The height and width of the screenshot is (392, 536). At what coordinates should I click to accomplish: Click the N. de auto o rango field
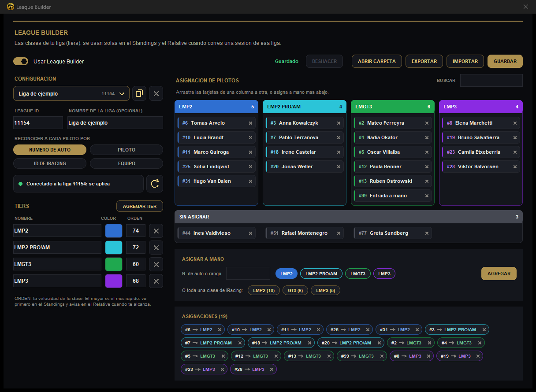point(248,274)
